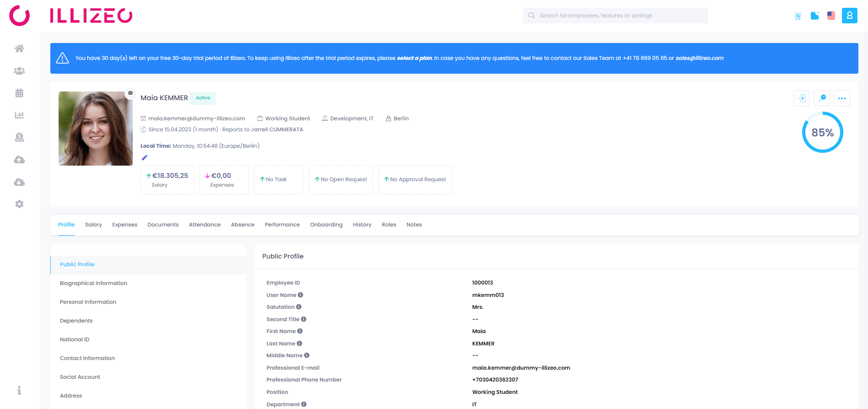Select Public Profile in the side menu

click(148, 264)
